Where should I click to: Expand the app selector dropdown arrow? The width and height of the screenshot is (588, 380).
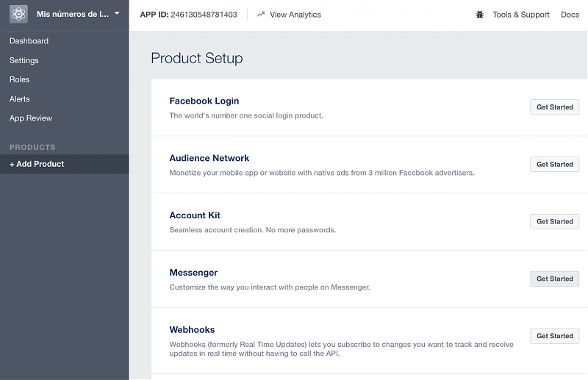click(117, 13)
